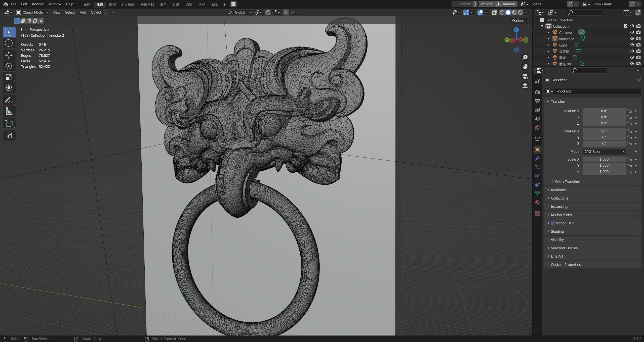Select the Add Cube tool
This screenshot has width=644, height=342.
click(x=9, y=123)
